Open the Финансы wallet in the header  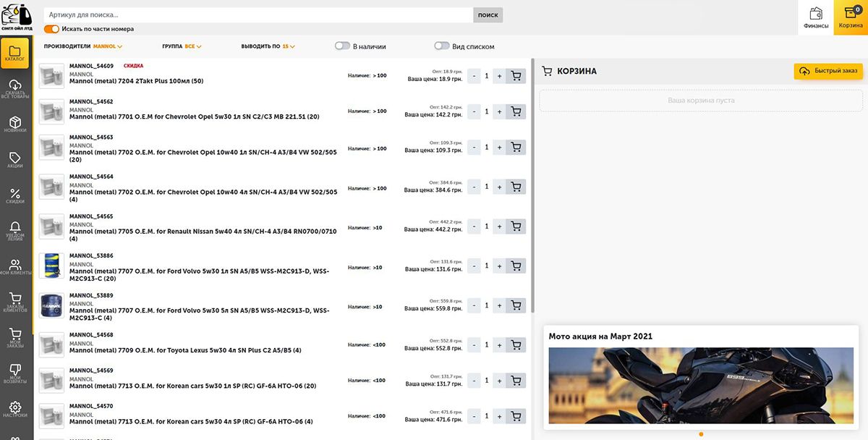pyautogui.click(x=815, y=17)
